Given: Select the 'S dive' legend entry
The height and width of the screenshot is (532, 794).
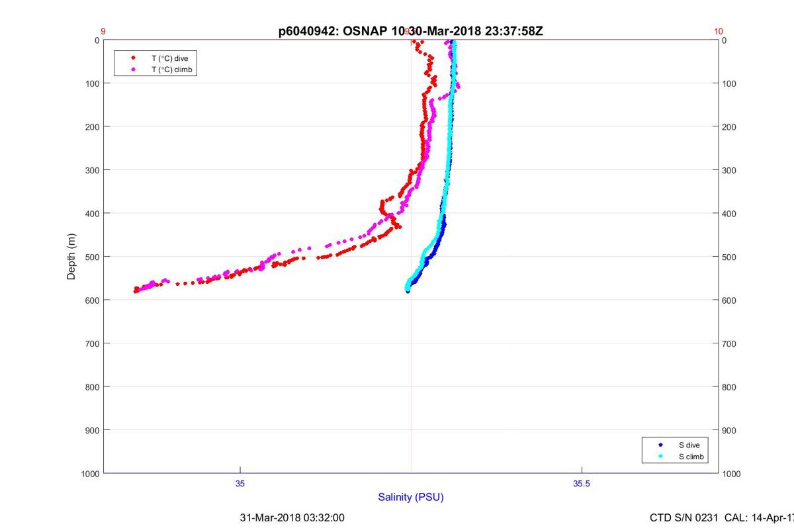Looking at the screenshot, I should coord(689,445).
